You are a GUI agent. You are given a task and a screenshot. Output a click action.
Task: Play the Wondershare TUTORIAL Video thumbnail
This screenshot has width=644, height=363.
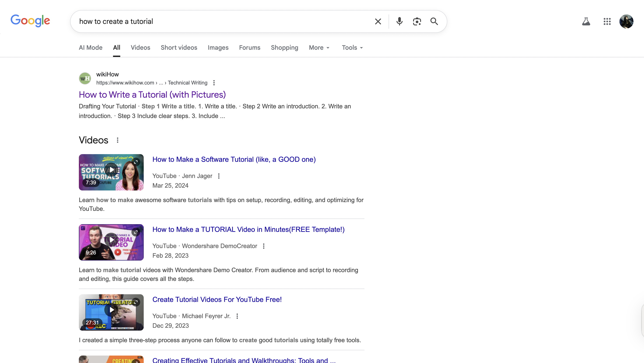pos(111,240)
